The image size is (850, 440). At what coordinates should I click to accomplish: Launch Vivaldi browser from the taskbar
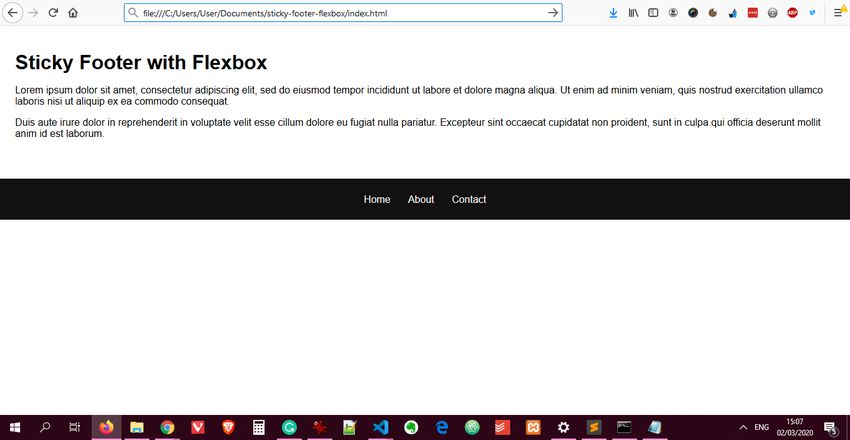198,428
